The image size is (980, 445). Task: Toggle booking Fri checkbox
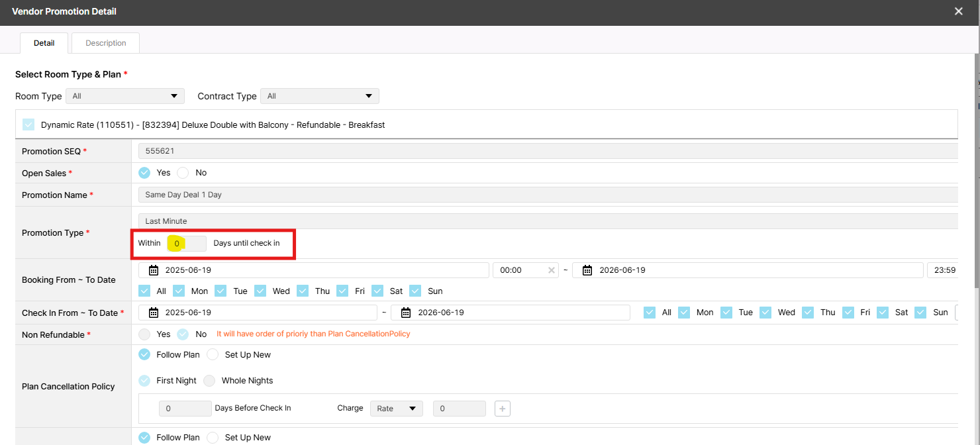click(342, 291)
